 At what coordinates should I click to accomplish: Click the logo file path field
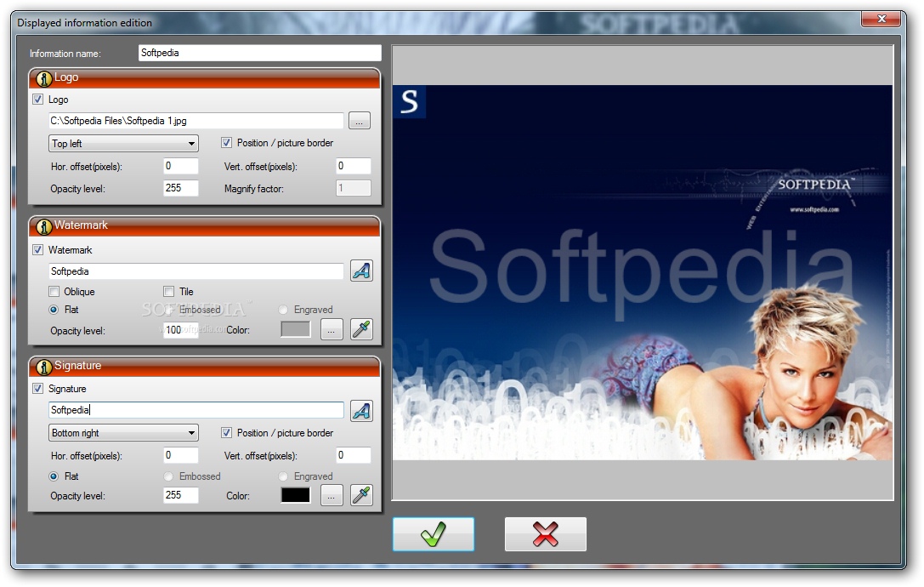(196, 121)
